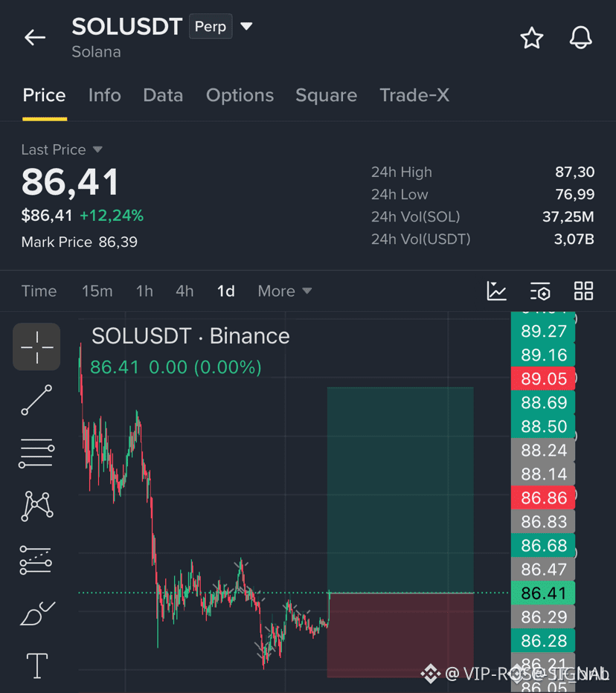
Task: Open chart settings icon
Action: point(540,291)
